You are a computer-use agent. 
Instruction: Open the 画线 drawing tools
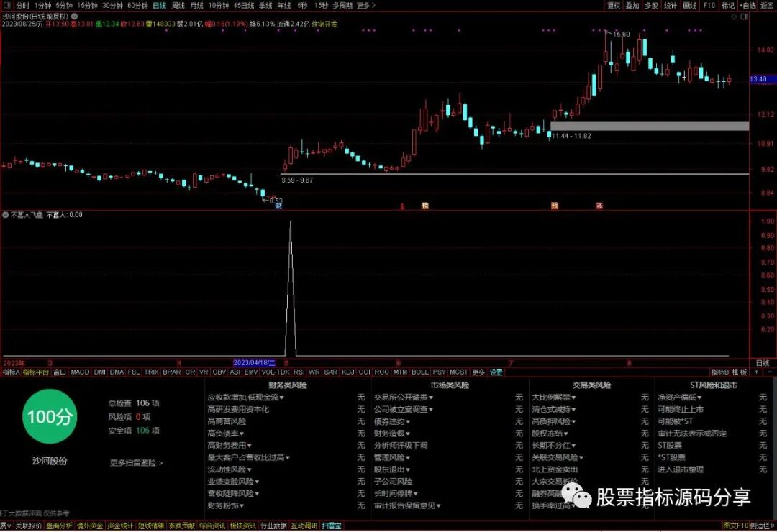690,6
